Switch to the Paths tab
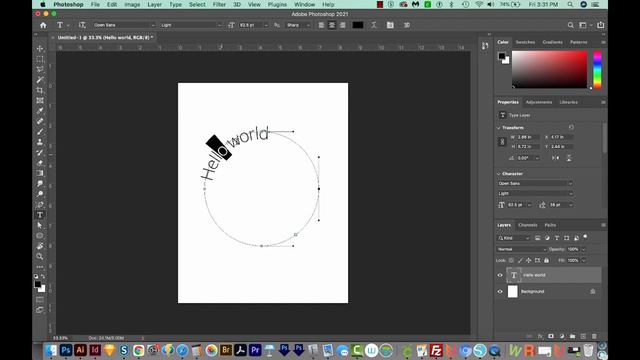Viewport: 640px width, 360px height. click(x=550, y=225)
